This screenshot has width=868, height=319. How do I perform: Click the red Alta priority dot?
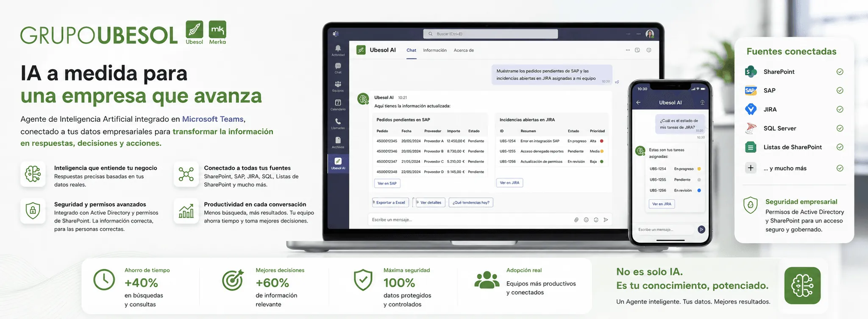click(x=601, y=141)
